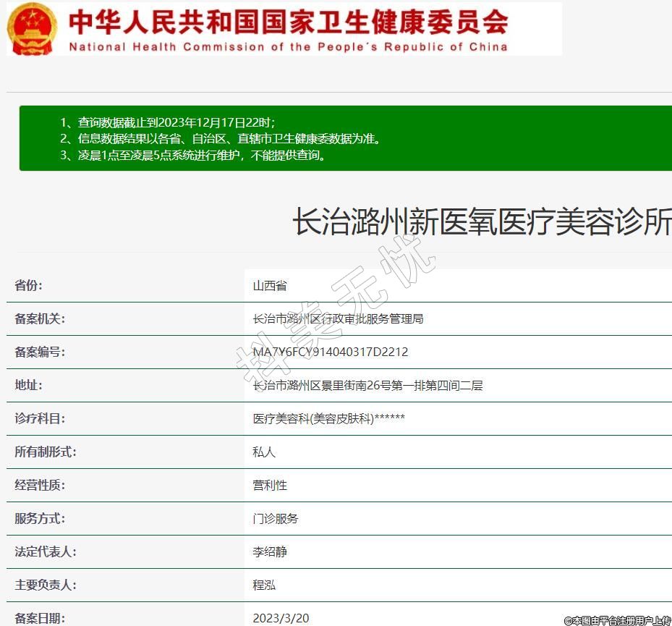The image size is (672, 626).
Task: Click the Chinese title 中华人民共和国国家卫生健康委员会
Action: 288,22
